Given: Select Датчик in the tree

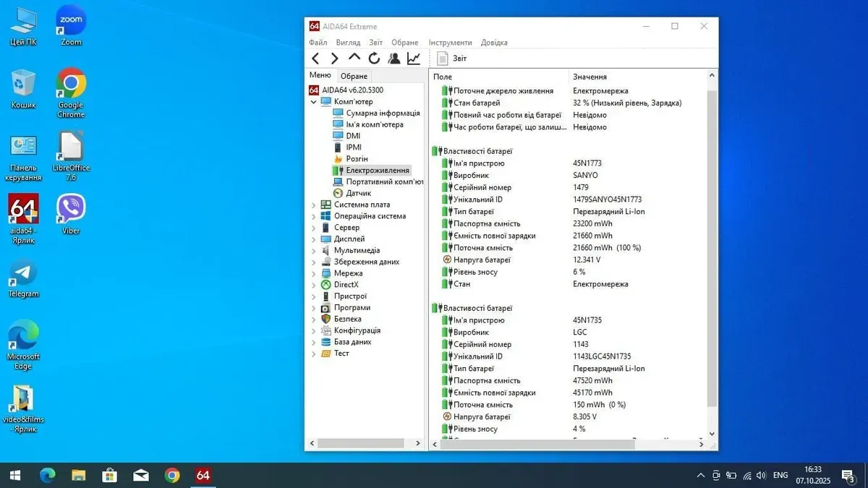Looking at the screenshot, I should point(358,193).
